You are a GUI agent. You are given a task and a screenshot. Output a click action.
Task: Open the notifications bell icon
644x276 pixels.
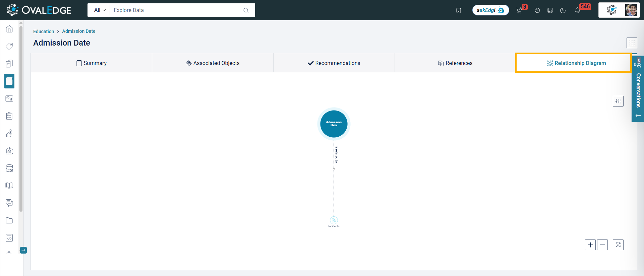pyautogui.click(x=577, y=10)
